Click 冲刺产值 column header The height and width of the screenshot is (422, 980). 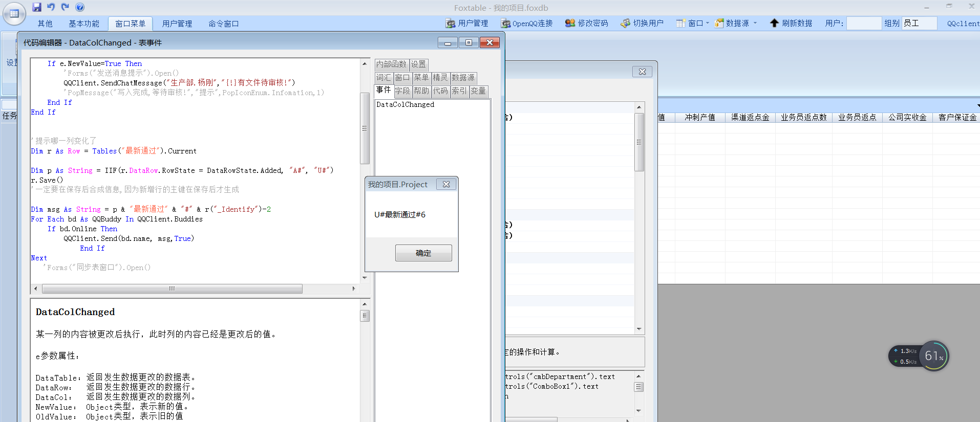700,117
